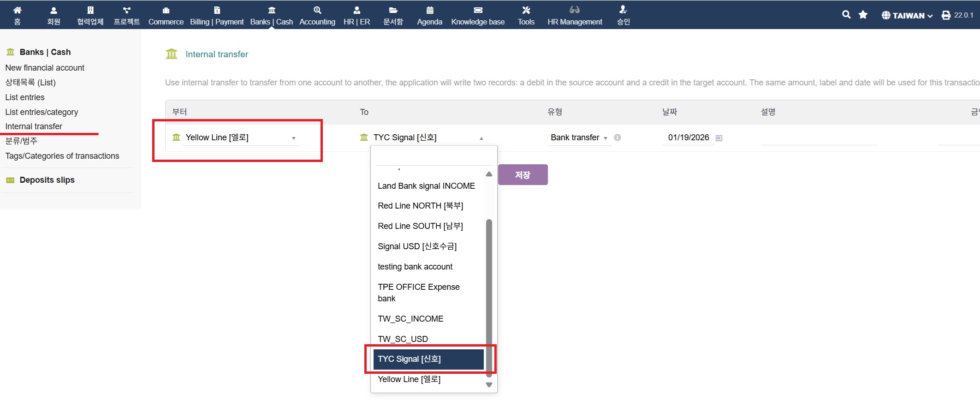Click the Agenda calendar icon
This screenshot has height=413, width=980.
[x=429, y=10]
